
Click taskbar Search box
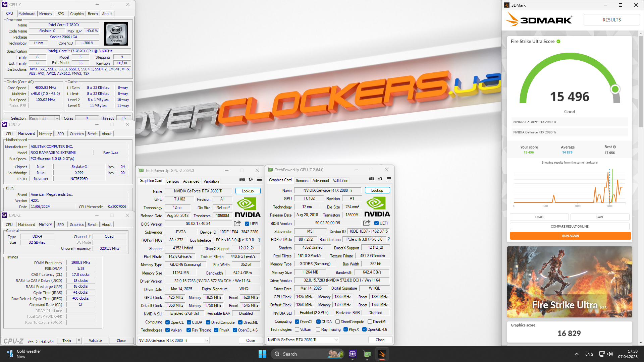(x=308, y=354)
